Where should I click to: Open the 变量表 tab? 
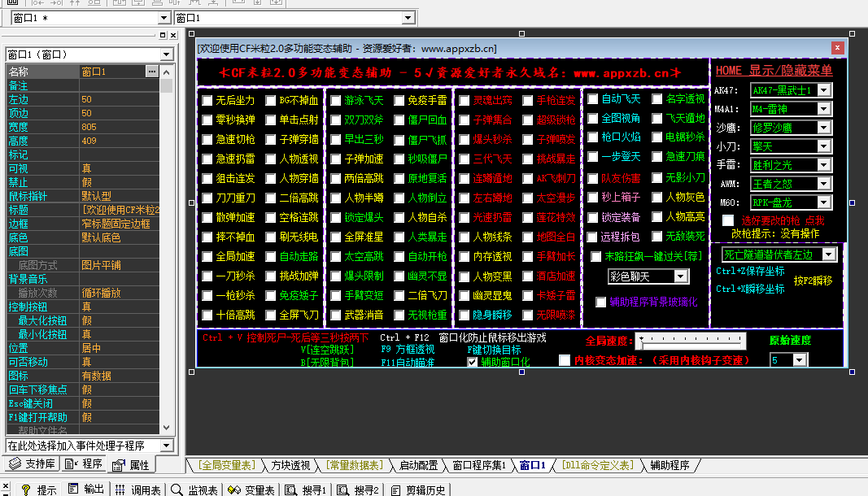tap(251, 489)
